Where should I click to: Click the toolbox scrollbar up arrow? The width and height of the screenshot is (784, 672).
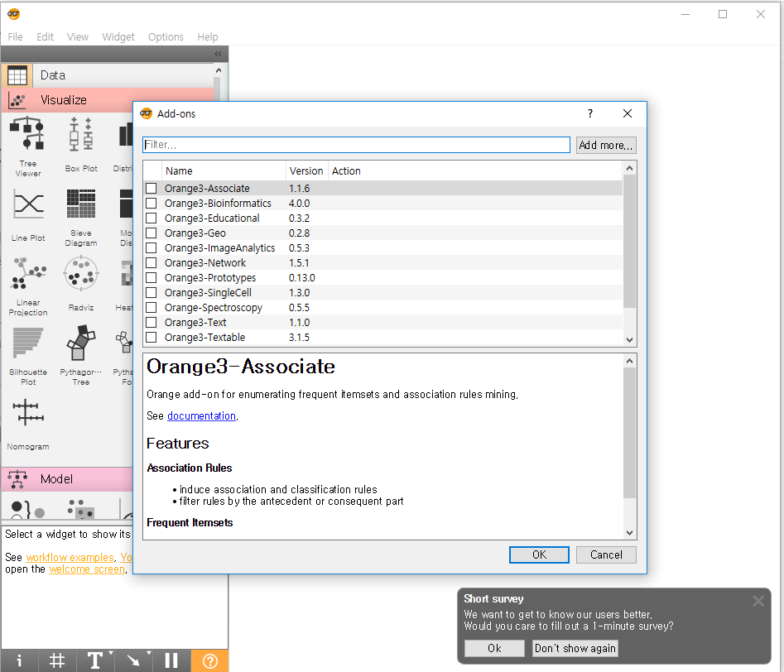point(219,70)
